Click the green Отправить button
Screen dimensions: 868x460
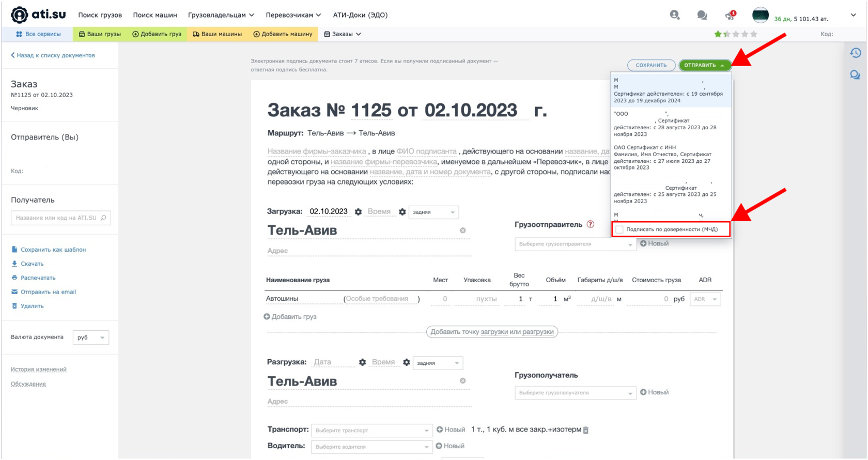coord(705,65)
